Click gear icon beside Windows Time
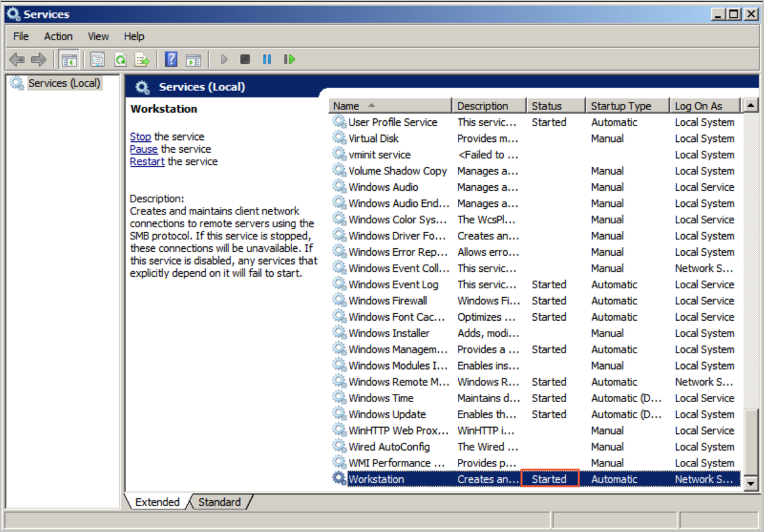764x532 pixels. click(339, 398)
